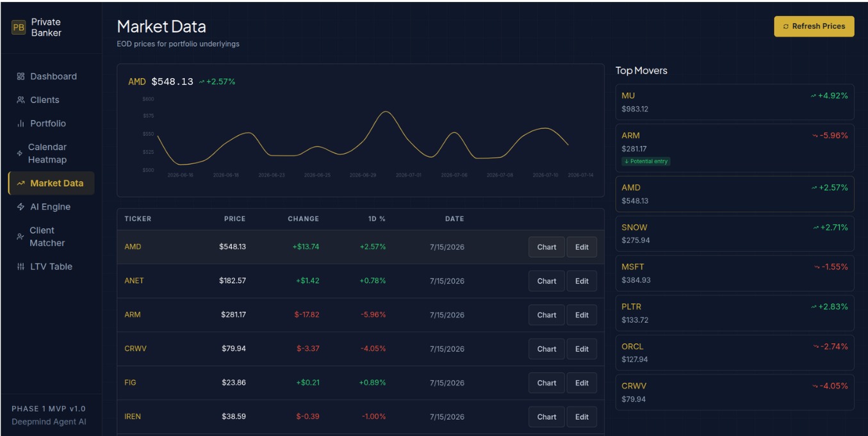Image resolution: width=868 pixels, height=436 pixels.
Task: Click the Portfolio bar chart icon
Action: click(20, 124)
